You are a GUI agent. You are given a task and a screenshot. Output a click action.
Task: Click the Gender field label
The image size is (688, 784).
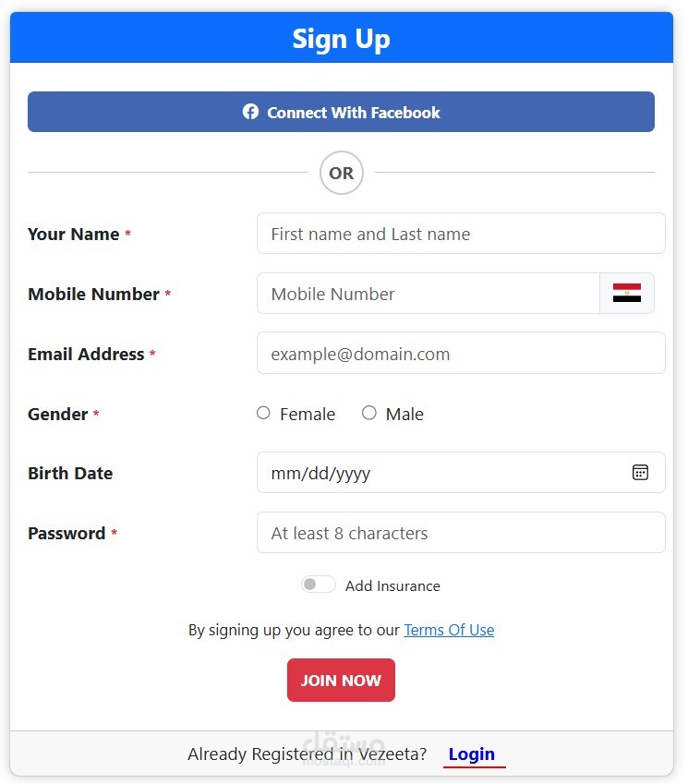click(57, 415)
